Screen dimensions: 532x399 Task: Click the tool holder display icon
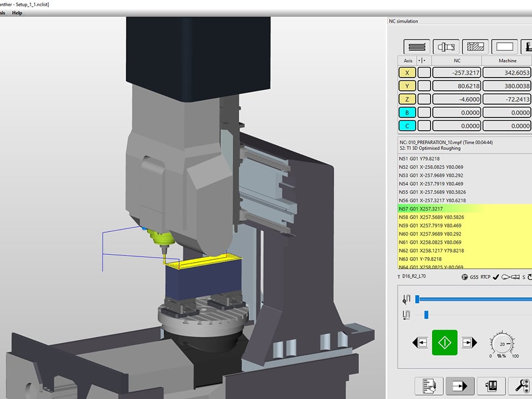tap(446, 47)
